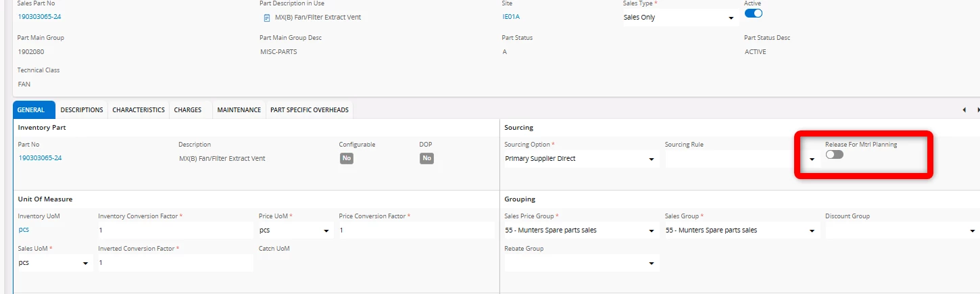The width and height of the screenshot is (980, 294).
Task: Disable the Active toggle switch
Action: tap(754, 14)
